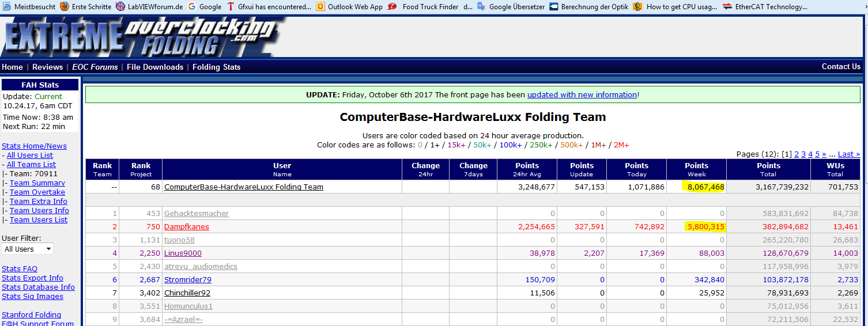Open Team Users List link

[x=39, y=219]
